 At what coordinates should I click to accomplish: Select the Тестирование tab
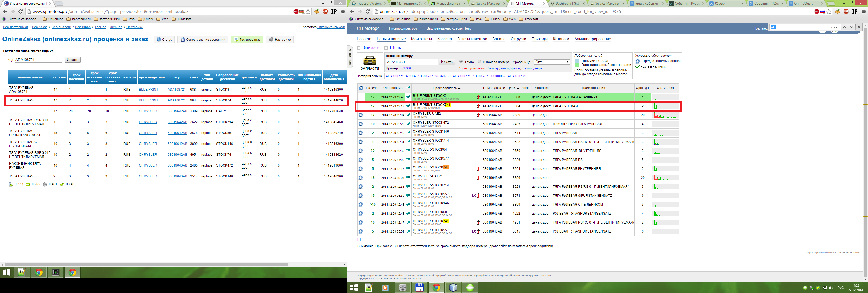pos(247,39)
